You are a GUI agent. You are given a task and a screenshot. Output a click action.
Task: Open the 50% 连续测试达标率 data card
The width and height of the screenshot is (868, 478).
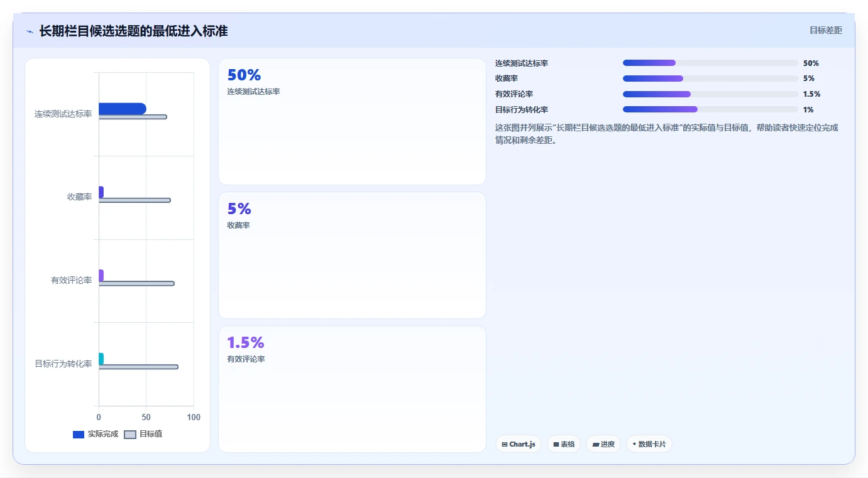pyautogui.click(x=352, y=122)
